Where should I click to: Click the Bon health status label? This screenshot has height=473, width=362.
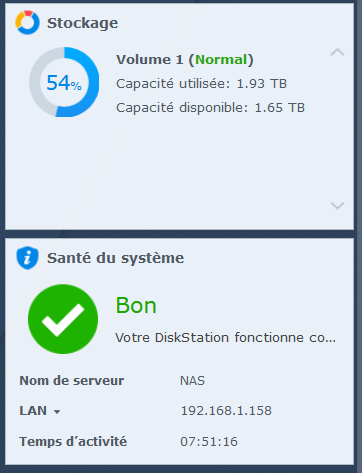pos(136,305)
